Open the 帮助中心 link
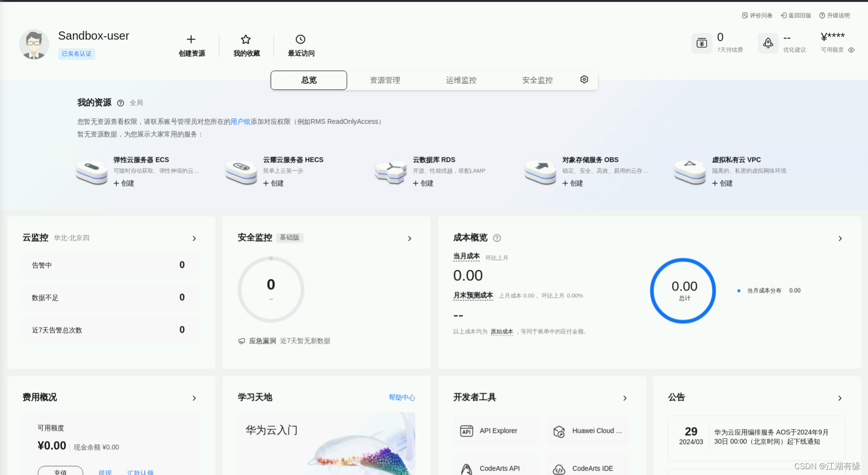This screenshot has height=475, width=868. click(x=402, y=398)
